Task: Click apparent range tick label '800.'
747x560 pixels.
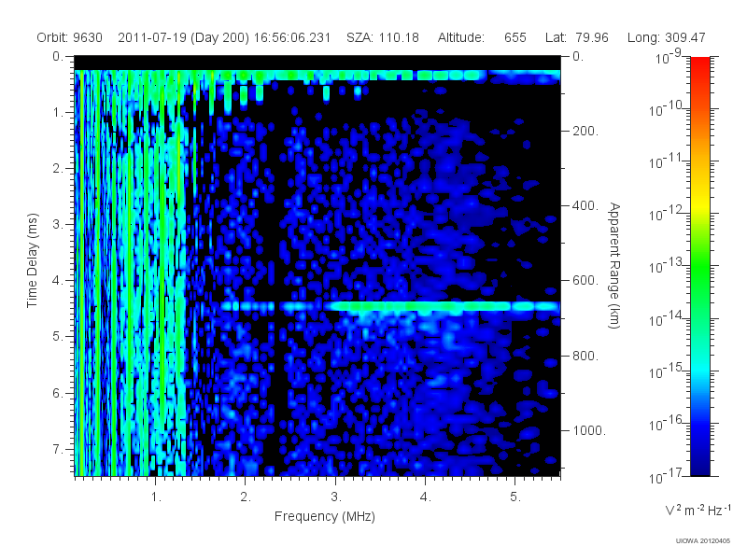Action: click(x=585, y=356)
